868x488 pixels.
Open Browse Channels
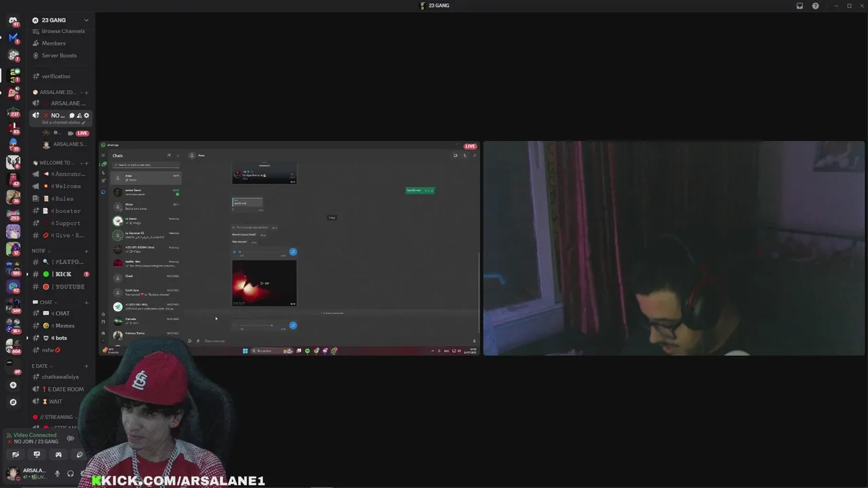coord(60,31)
